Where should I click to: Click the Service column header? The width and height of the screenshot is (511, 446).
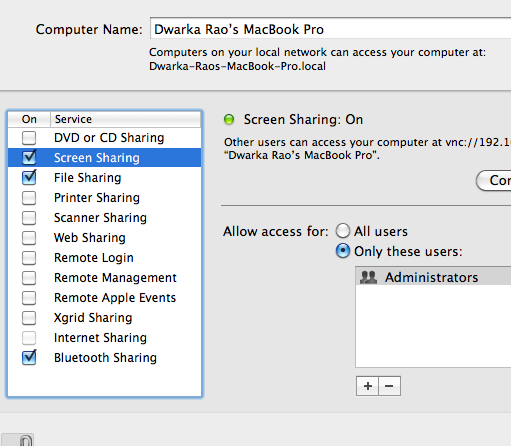[126, 119]
